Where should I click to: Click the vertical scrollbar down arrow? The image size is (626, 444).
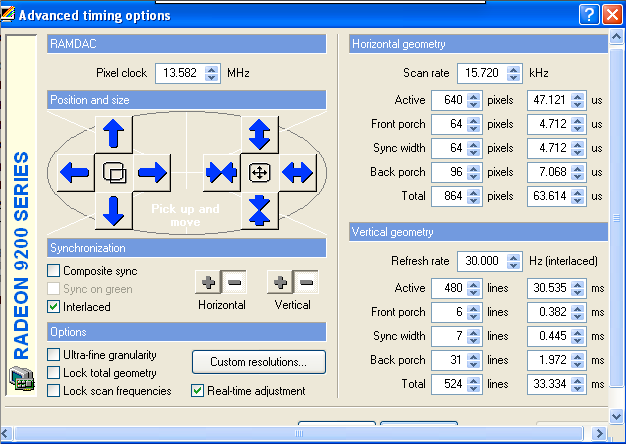[x=616, y=417]
